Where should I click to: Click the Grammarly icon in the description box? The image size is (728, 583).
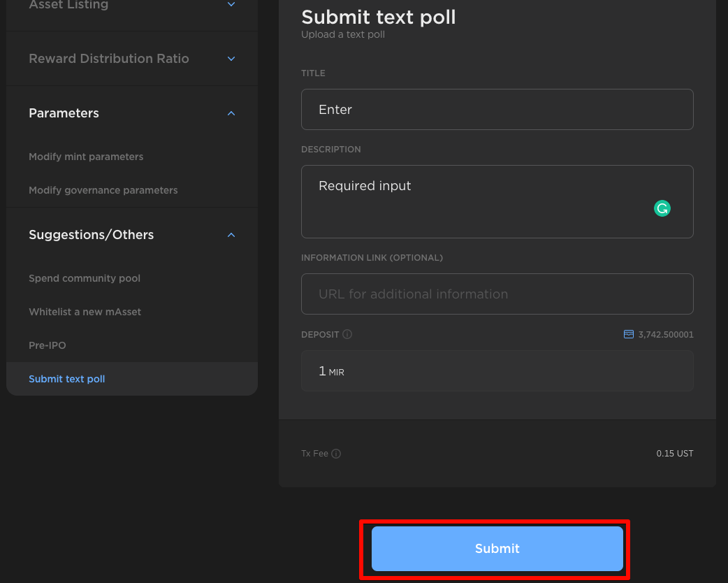tap(662, 208)
